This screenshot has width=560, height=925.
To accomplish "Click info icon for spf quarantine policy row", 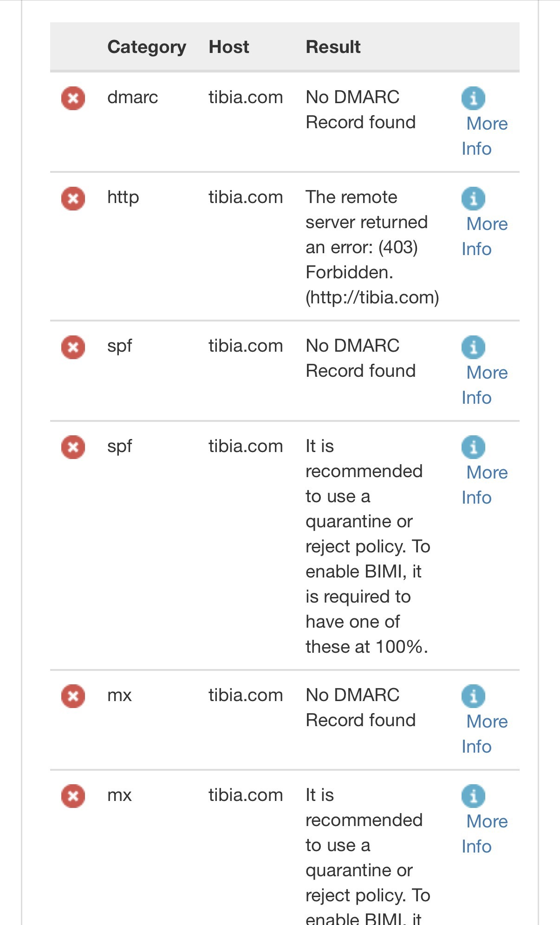I will click(473, 447).
